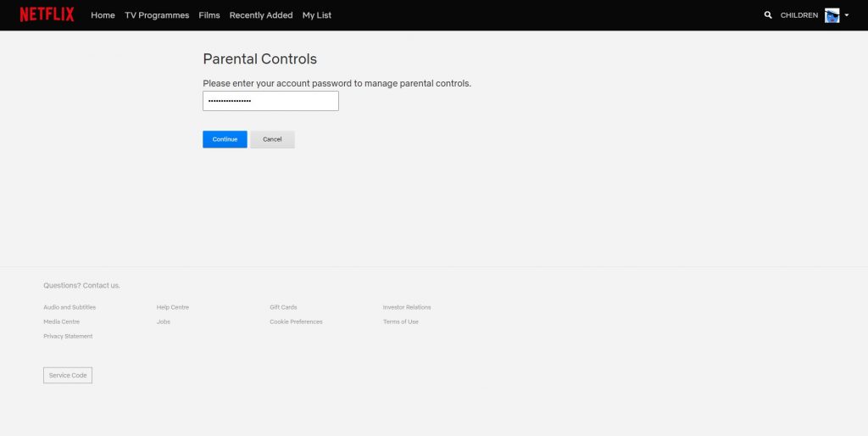
Task: Click the account password field
Action: coord(270,101)
